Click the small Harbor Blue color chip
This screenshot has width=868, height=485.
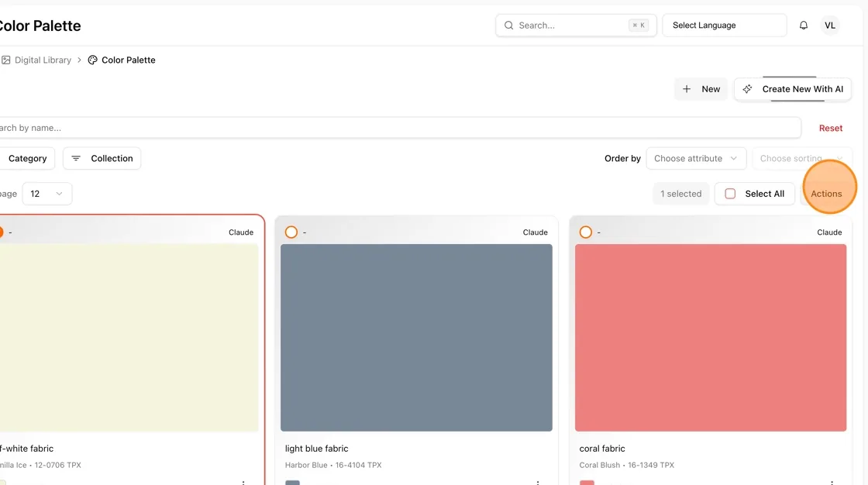[292, 483]
